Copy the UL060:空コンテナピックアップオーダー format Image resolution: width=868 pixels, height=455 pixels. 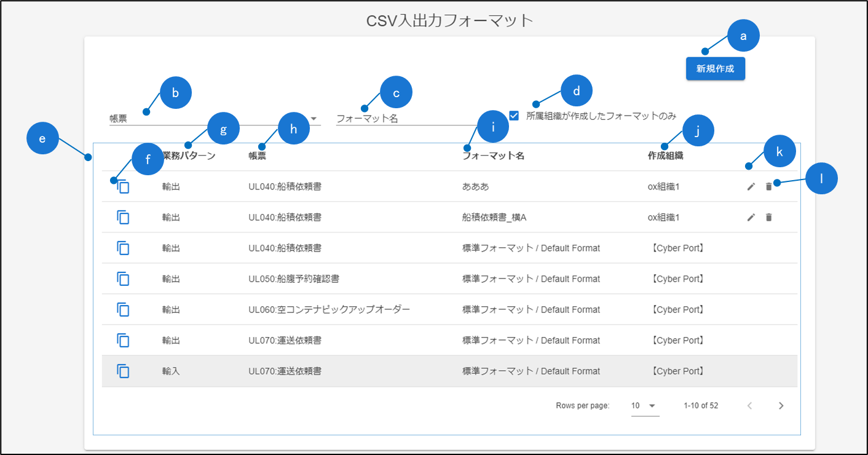[124, 309]
